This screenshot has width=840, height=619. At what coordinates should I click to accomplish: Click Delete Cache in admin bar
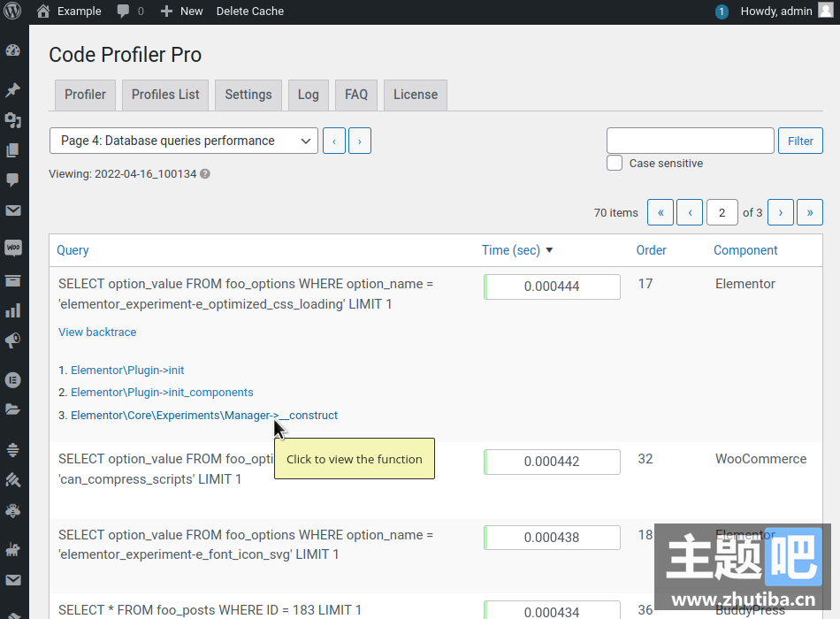pyautogui.click(x=250, y=11)
